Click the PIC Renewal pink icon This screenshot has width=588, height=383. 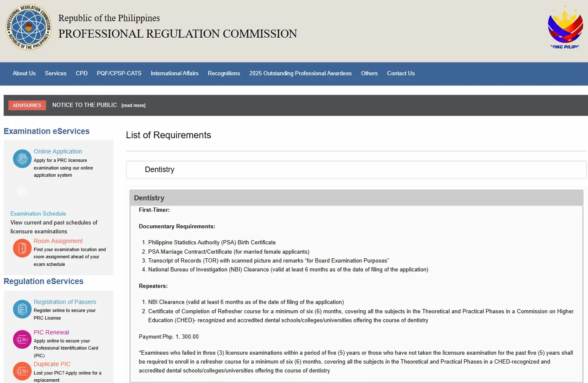pyautogui.click(x=22, y=339)
